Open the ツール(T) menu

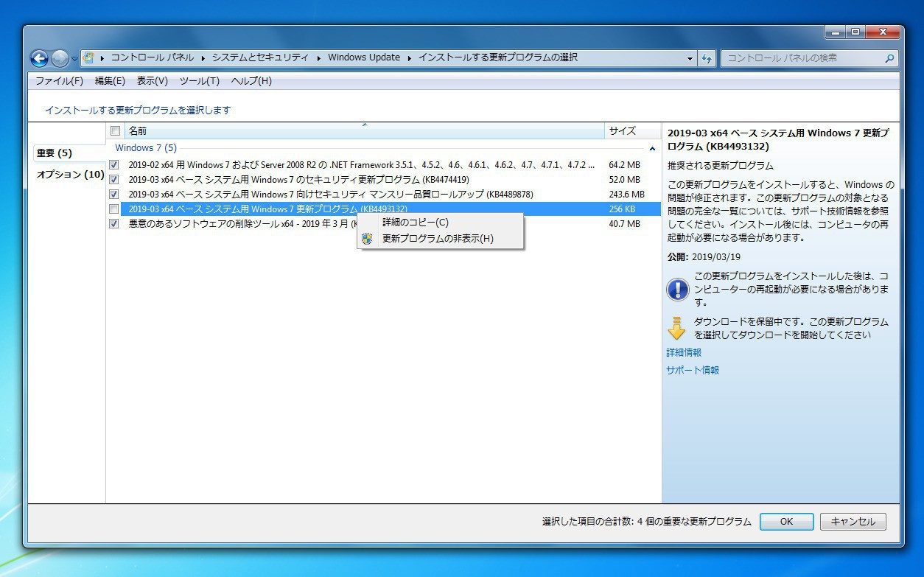pyautogui.click(x=200, y=81)
